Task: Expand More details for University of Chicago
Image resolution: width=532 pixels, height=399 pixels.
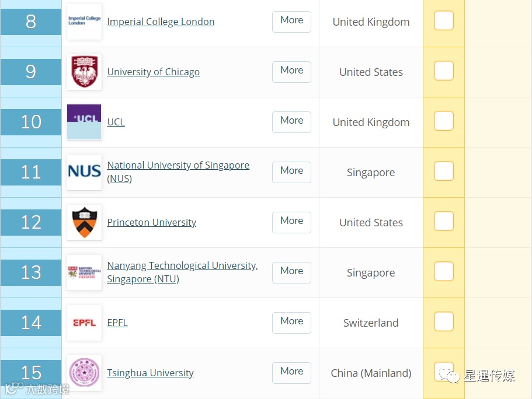Action: coord(291,71)
